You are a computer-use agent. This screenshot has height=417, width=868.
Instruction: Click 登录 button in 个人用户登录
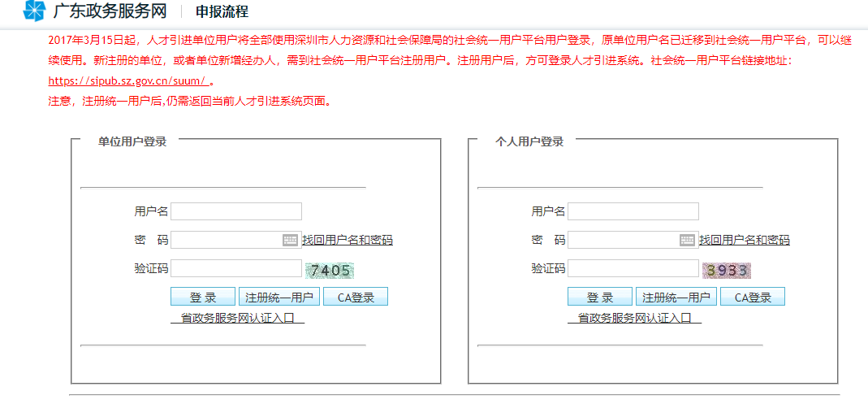(599, 297)
